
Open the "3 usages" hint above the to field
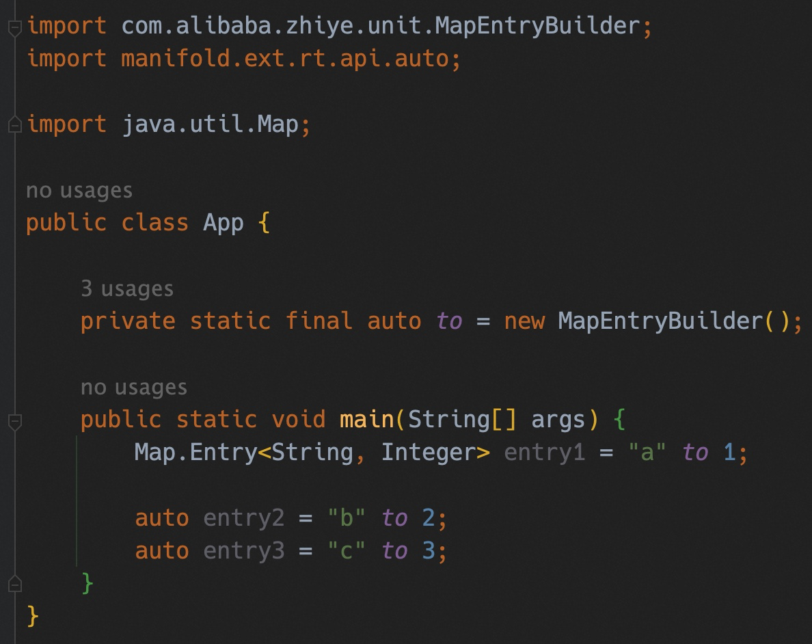tap(126, 288)
